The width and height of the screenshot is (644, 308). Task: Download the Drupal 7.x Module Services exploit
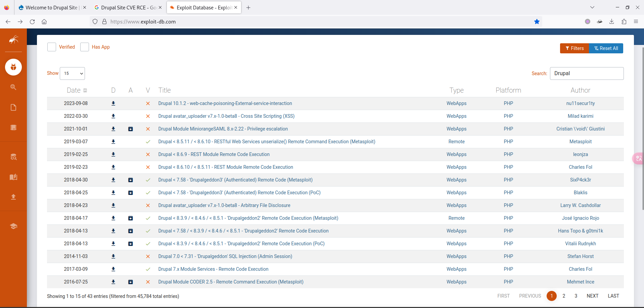coord(113,269)
